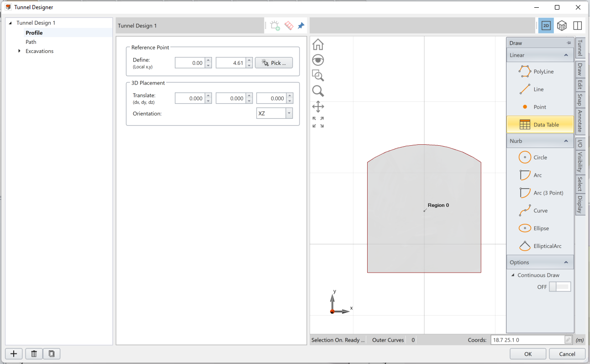Open the Select side tab
Screen dimensions: 590x364
(580, 184)
